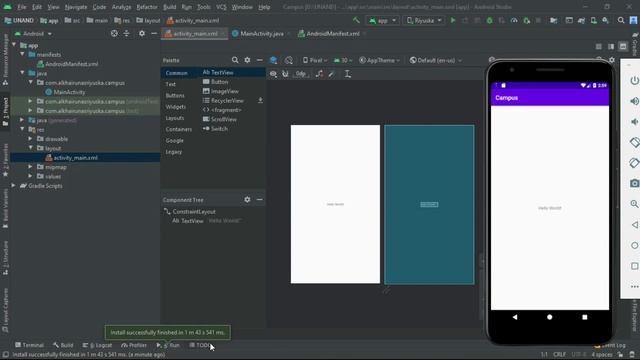Open Default (en-us) locale dropdown
The image size is (640, 360).
click(436, 60)
